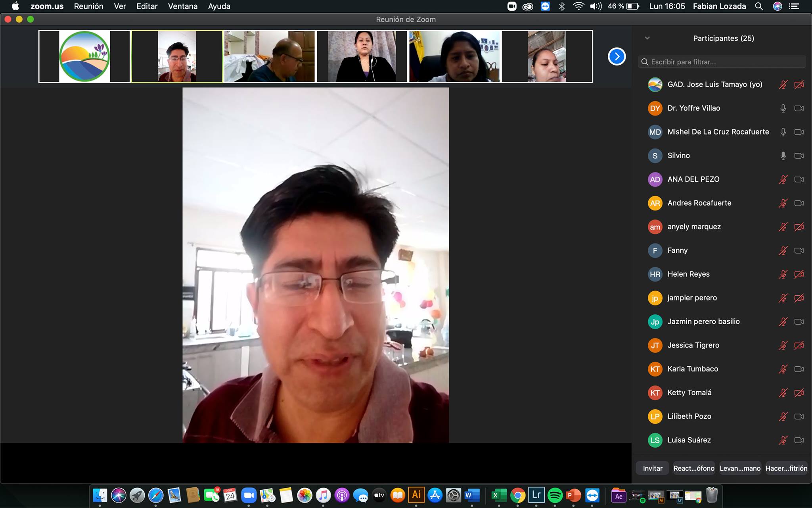Image resolution: width=812 pixels, height=508 pixels.
Task: Click Silvino's camera icon
Action: [799, 156]
